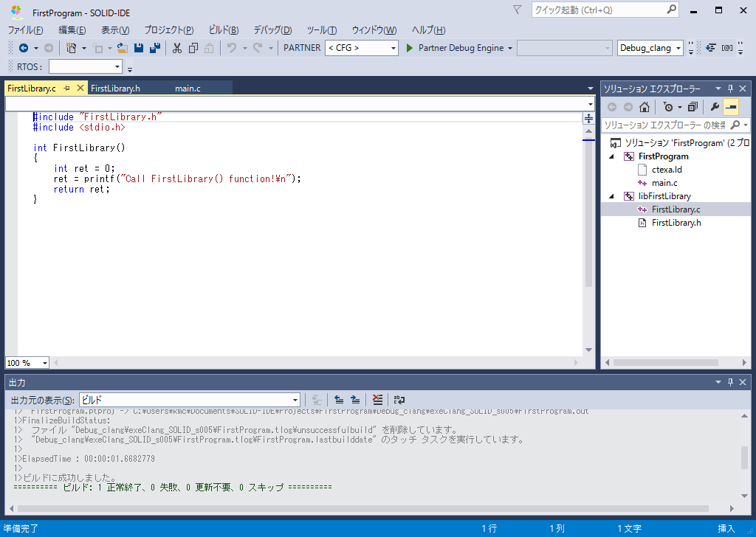Click Navigate Backward arrow icon
This screenshot has height=537, width=756.
[x=24, y=48]
